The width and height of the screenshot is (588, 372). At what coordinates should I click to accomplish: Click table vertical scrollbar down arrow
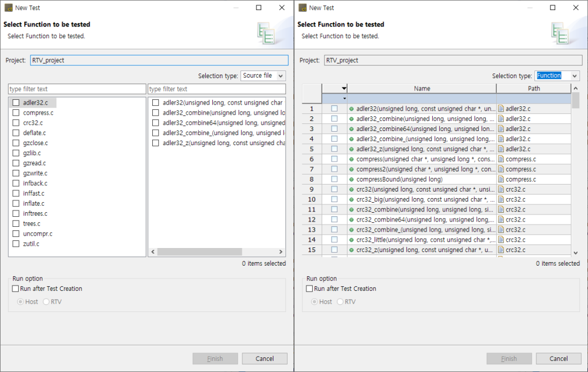tap(576, 253)
